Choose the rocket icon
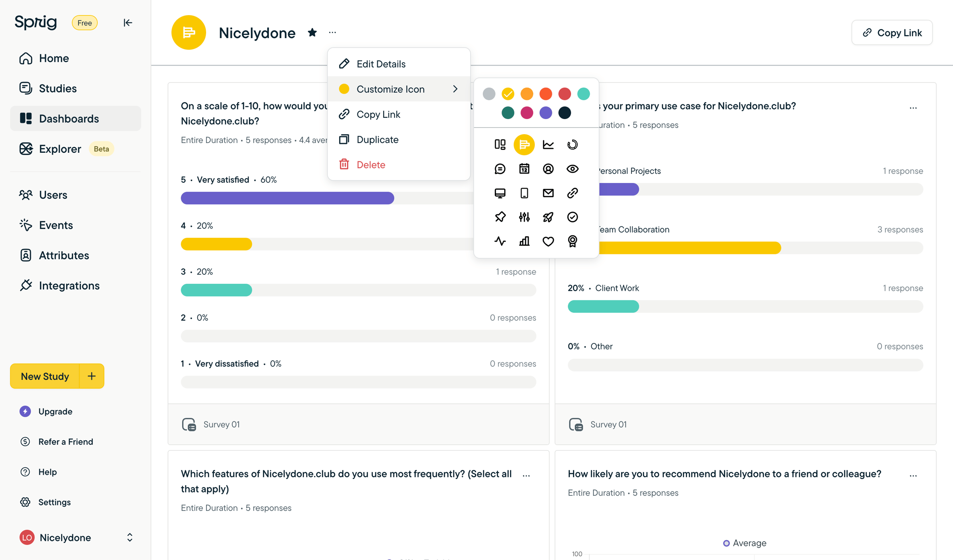The height and width of the screenshot is (560, 953). 548,217
